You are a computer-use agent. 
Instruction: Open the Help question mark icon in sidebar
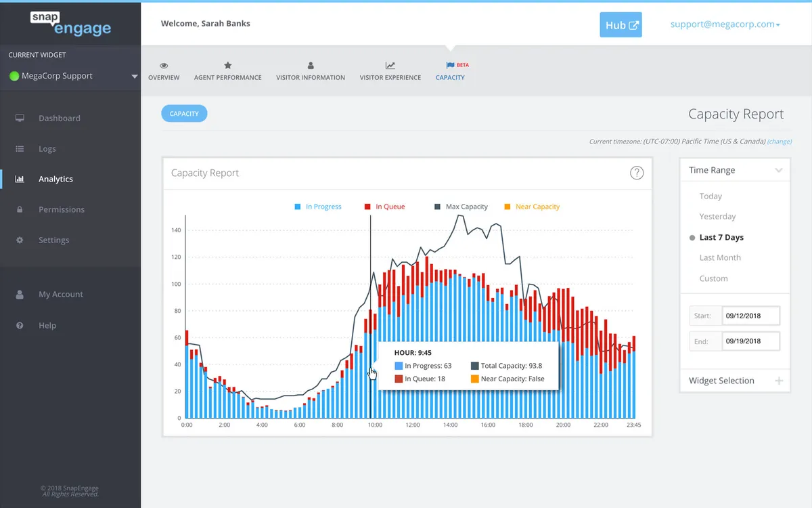(x=20, y=326)
